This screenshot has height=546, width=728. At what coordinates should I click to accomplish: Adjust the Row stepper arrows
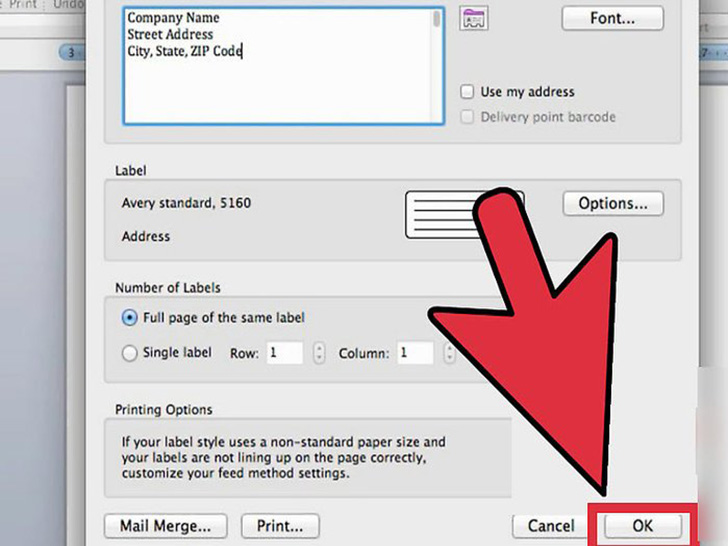click(x=319, y=353)
